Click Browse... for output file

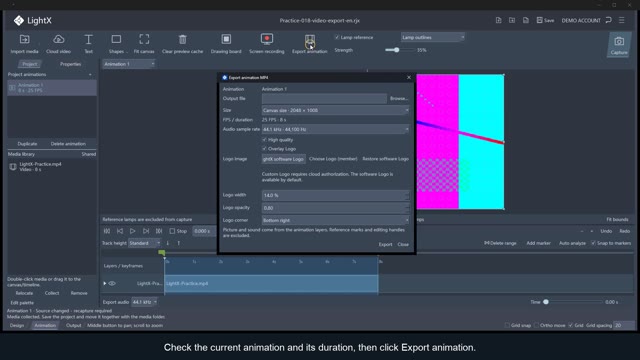399,98
